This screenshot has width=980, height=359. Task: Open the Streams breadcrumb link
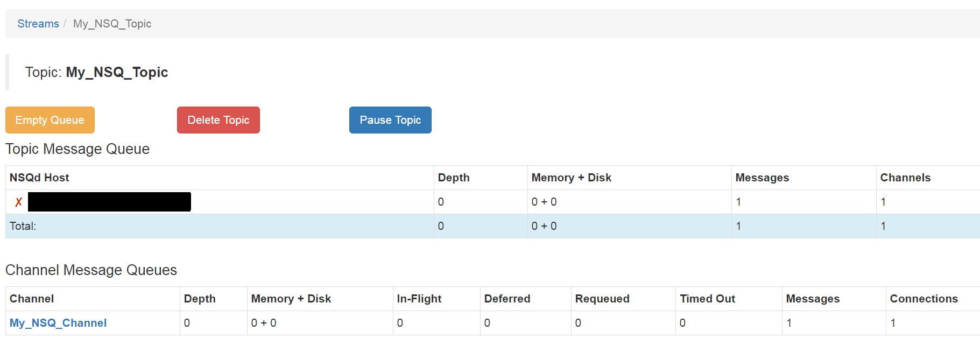coord(38,24)
